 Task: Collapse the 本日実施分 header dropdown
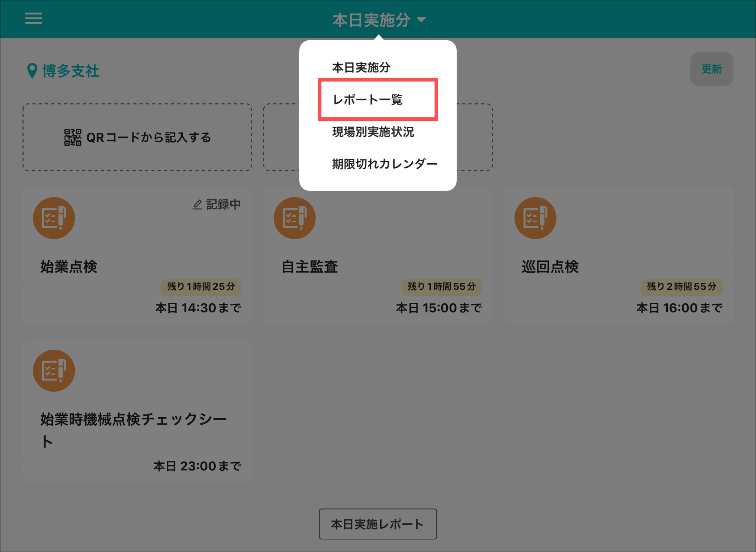click(x=371, y=20)
